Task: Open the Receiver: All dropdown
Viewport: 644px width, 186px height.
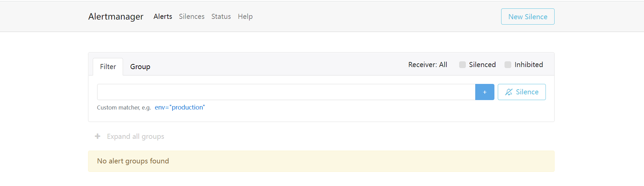Action: coord(428,65)
